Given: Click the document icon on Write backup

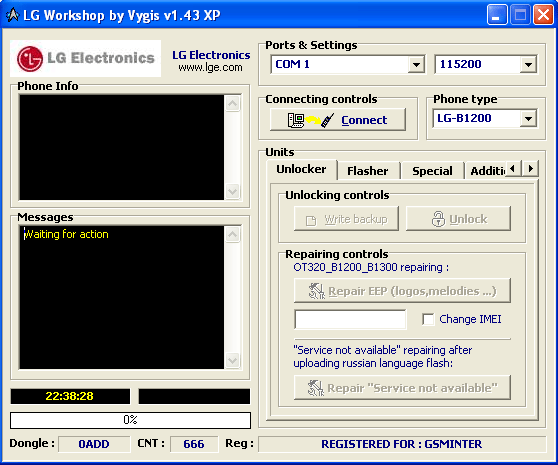Looking at the screenshot, I should (x=311, y=221).
